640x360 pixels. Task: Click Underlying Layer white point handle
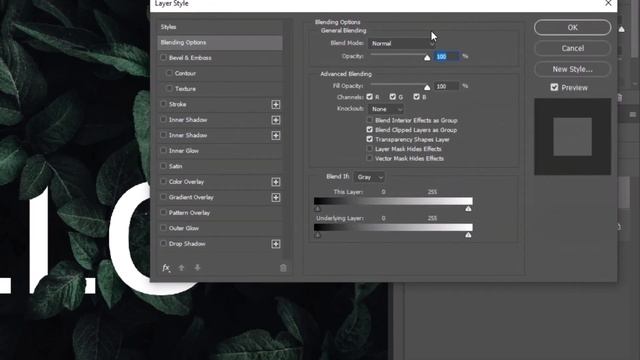pos(468,235)
